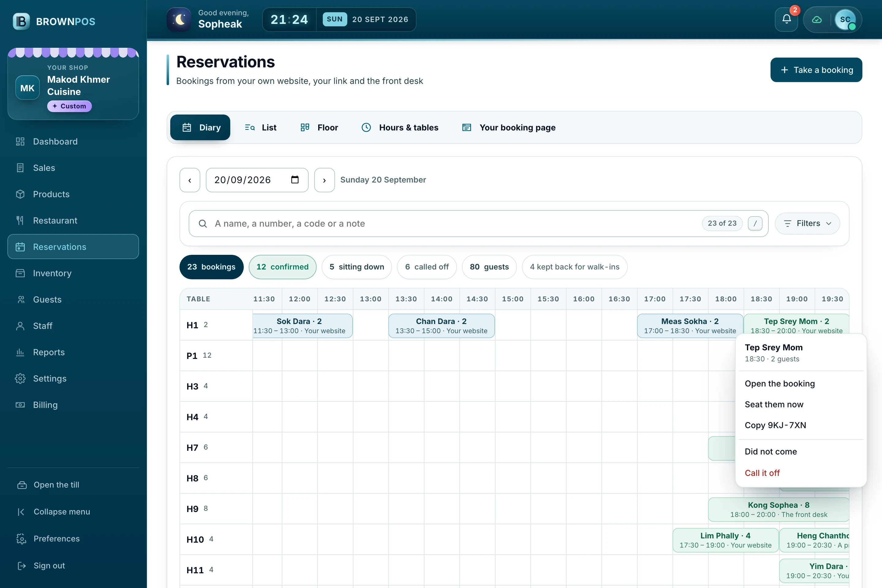Screen dimensions: 882x588
Task: Click the cloud sync status icon
Action: [x=817, y=20]
